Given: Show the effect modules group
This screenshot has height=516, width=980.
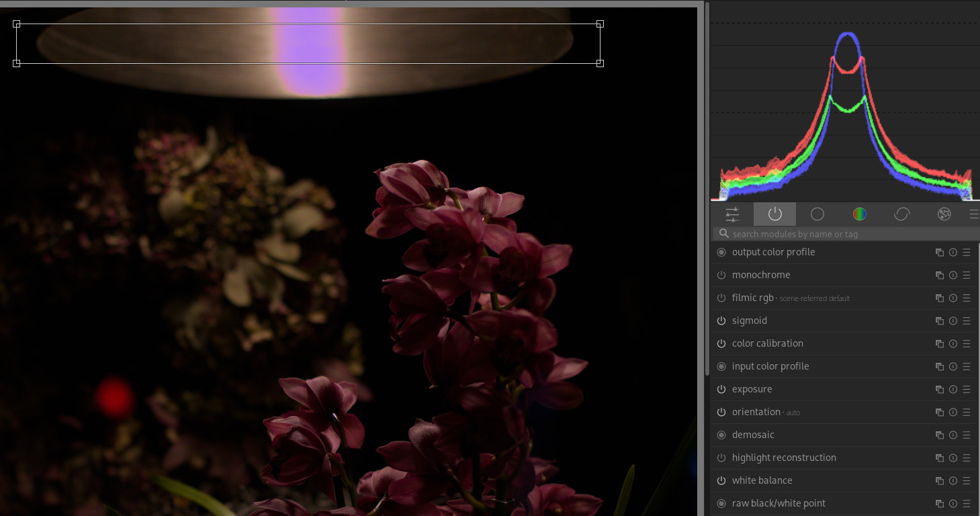Looking at the screenshot, I should coord(944,214).
